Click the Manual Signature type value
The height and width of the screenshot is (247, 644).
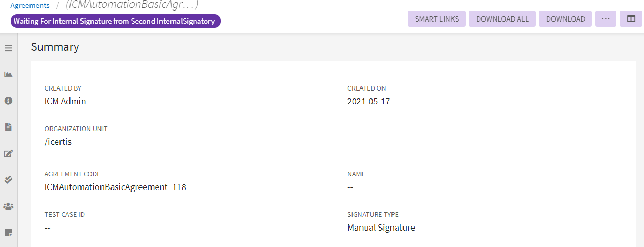(381, 228)
